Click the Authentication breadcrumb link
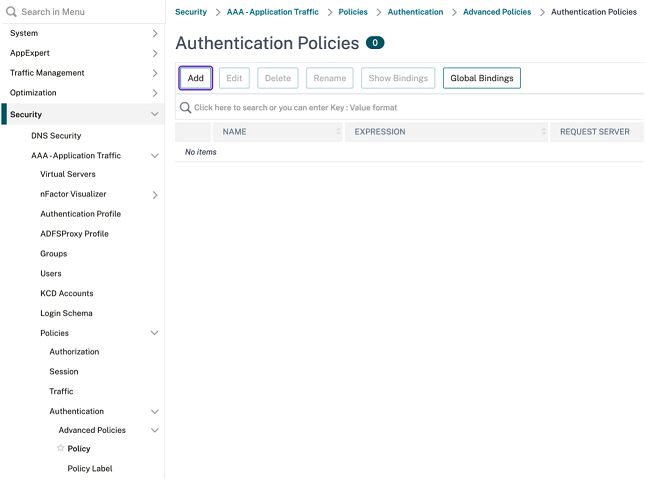The width and height of the screenshot is (646, 481). 415,12
